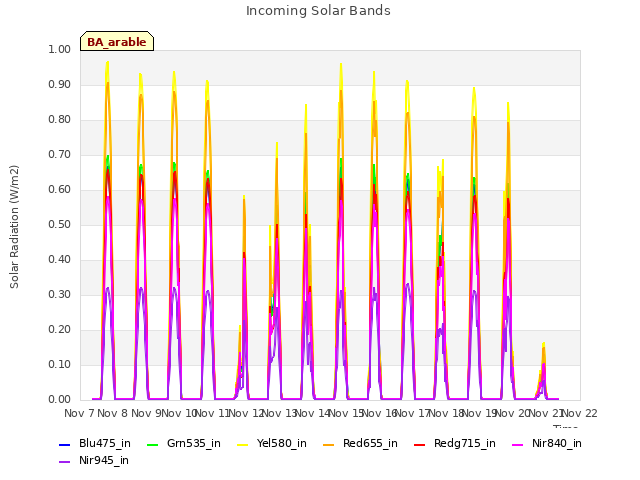Click the Nov 8 x-axis date label

click(x=112, y=413)
